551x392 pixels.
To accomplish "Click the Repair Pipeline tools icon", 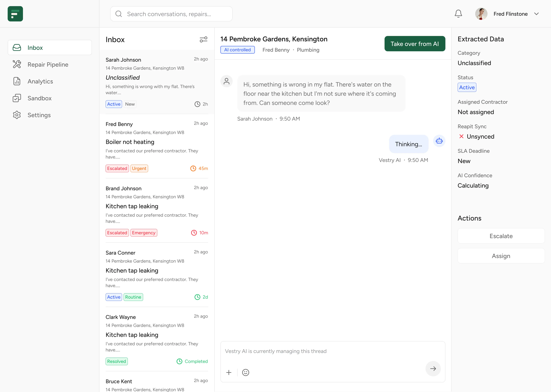I will [17, 64].
